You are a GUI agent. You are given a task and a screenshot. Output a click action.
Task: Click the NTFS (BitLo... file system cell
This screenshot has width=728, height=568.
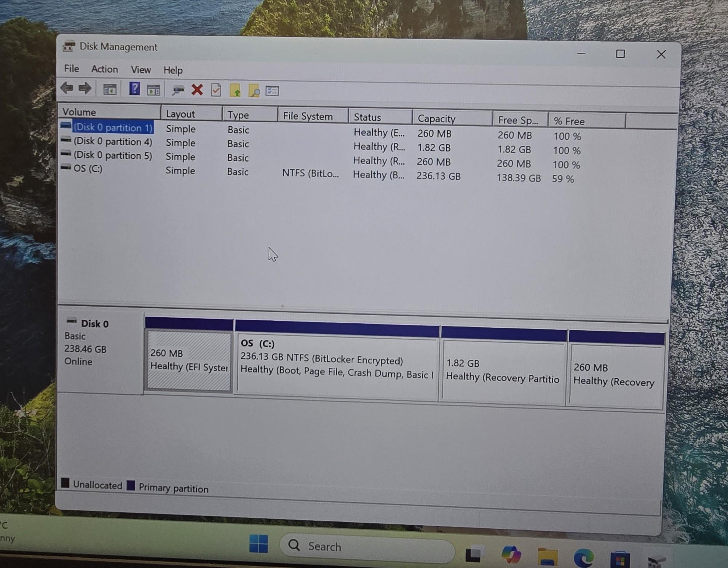tap(310, 173)
